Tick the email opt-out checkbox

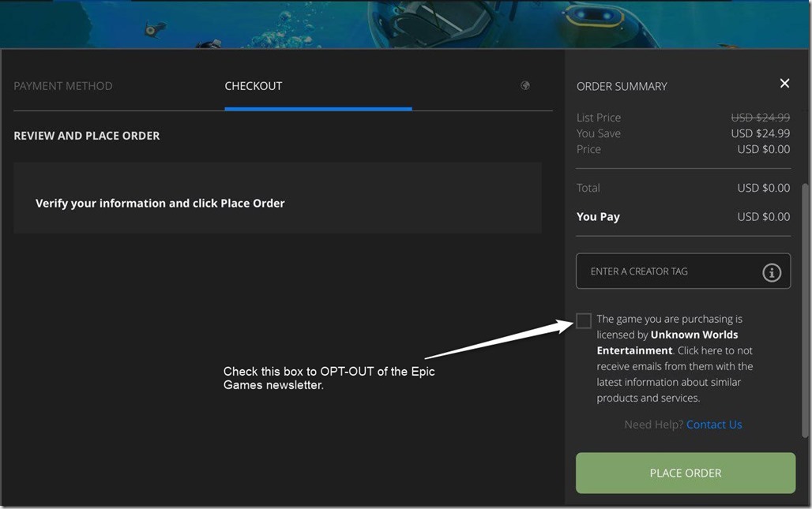(x=584, y=320)
